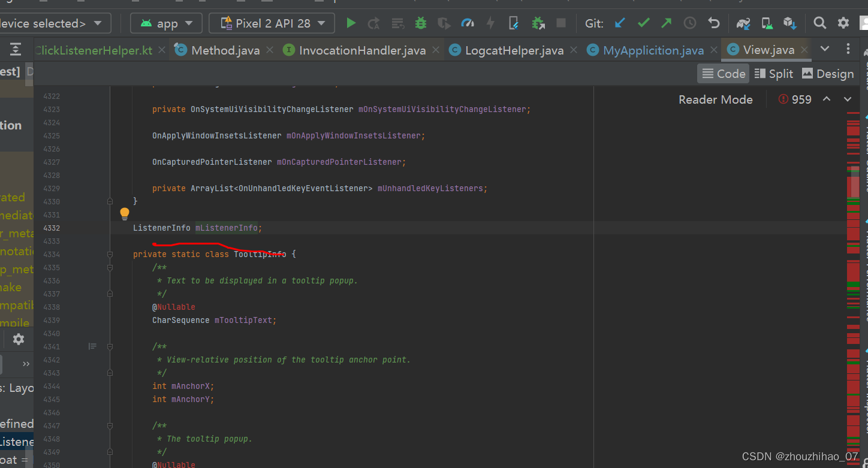The width and height of the screenshot is (868, 468).
Task: Go to previous highlighted error arrow
Action: (827, 99)
